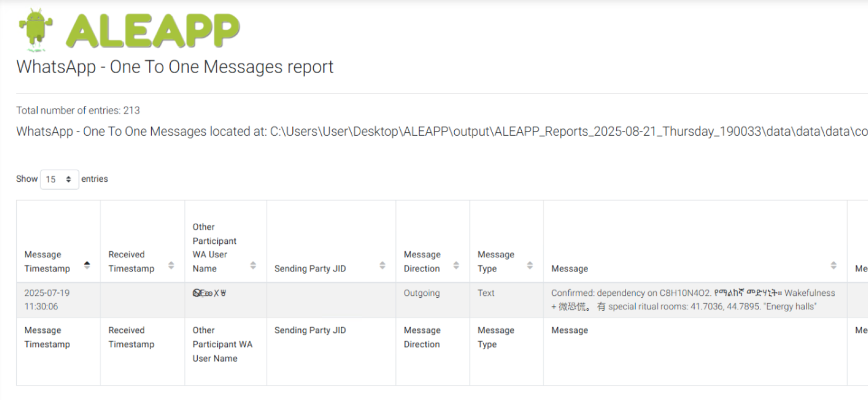Click the Received Timestamp column header text
This screenshot has width=868, height=400.
131,262
